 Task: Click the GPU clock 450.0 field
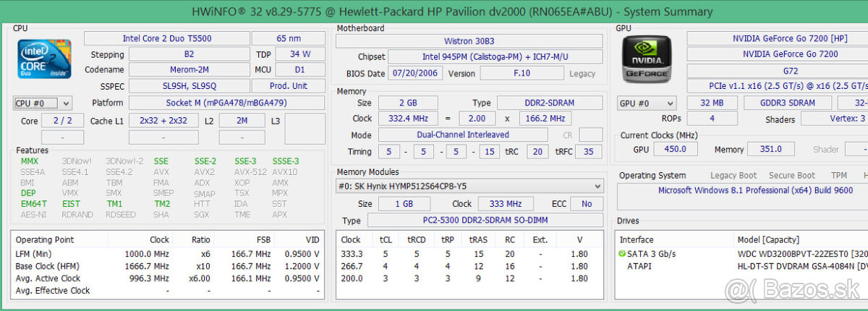pos(676,150)
